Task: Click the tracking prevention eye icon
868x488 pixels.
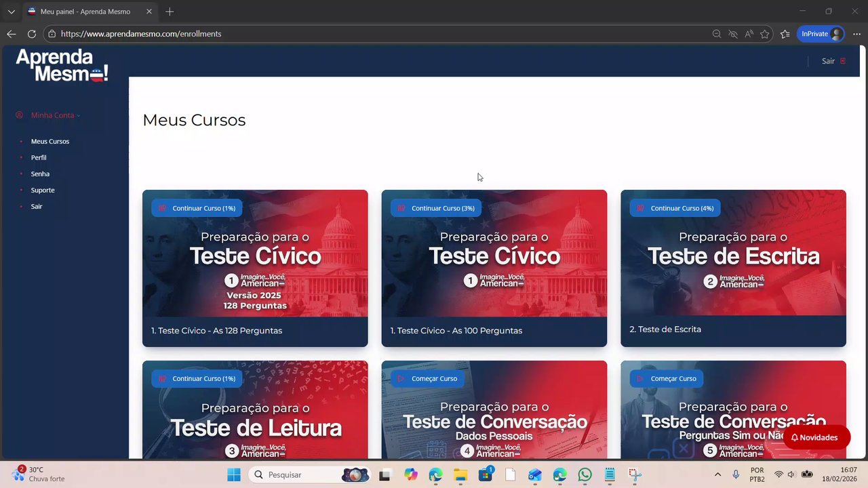Action: (x=732, y=34)
